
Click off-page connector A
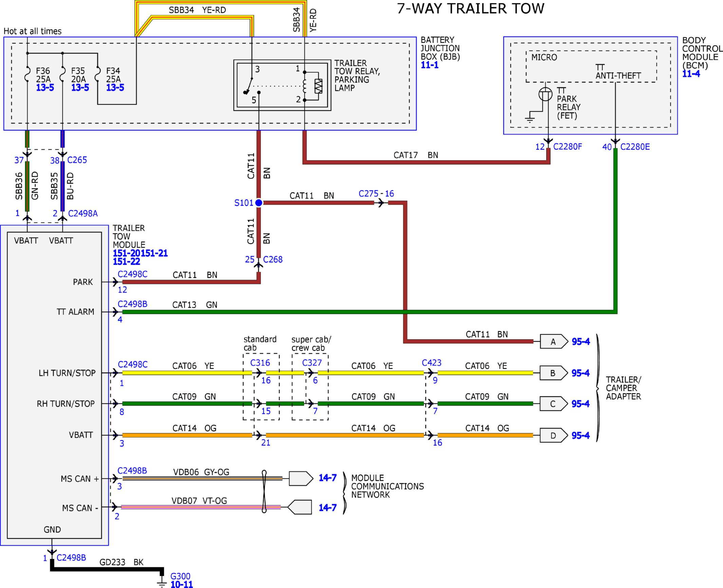pyautogui.click(x=554, y=342)
